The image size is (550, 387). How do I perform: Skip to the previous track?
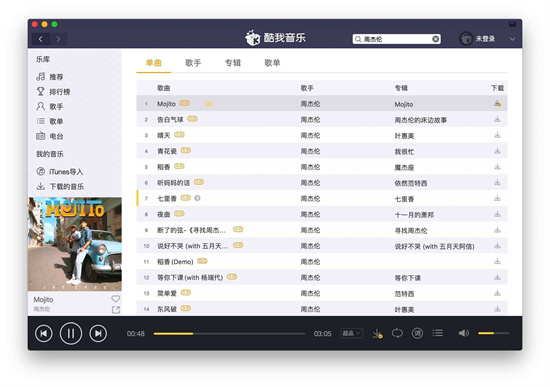point(44,333)
